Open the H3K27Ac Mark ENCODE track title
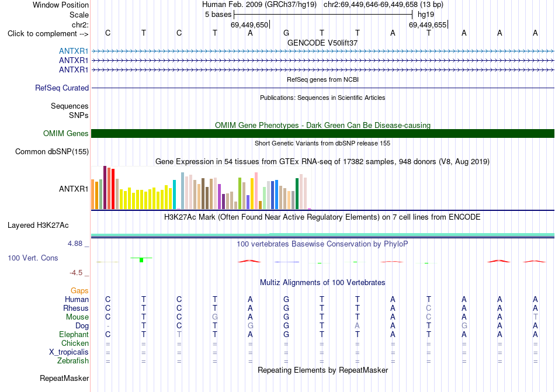Image resolution: width=555 pixels, height=392 pixels. coord(322,217)
